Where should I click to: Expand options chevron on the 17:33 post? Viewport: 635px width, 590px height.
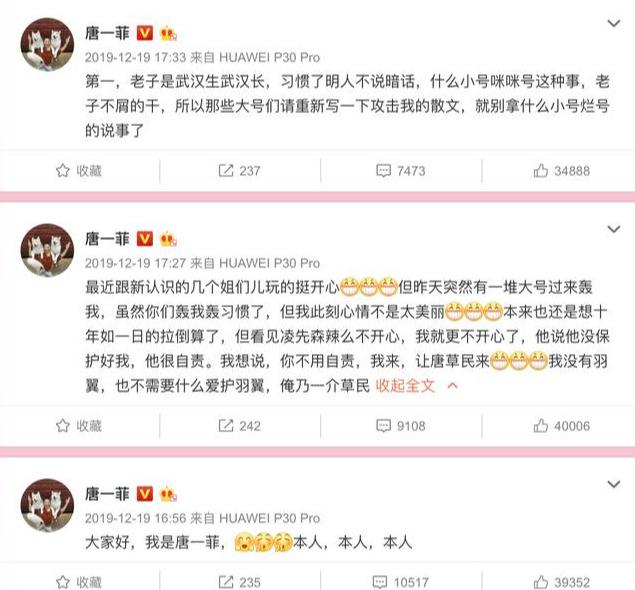click(x=614, y=23)
